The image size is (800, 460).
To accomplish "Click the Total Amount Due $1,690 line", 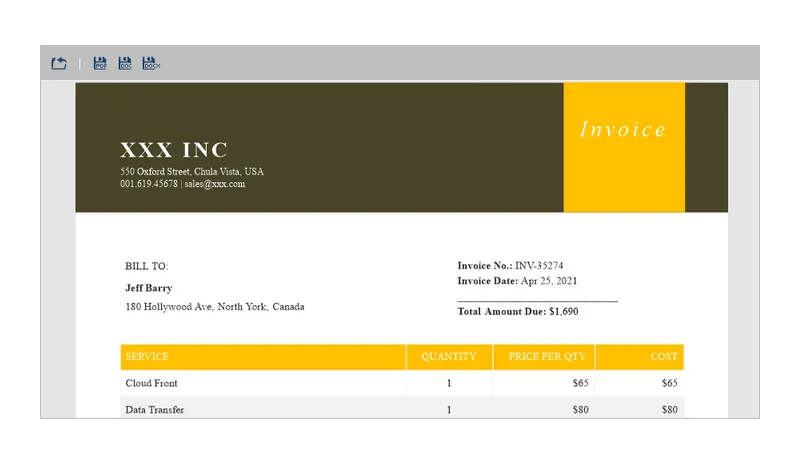I will [x=518, y=312].
